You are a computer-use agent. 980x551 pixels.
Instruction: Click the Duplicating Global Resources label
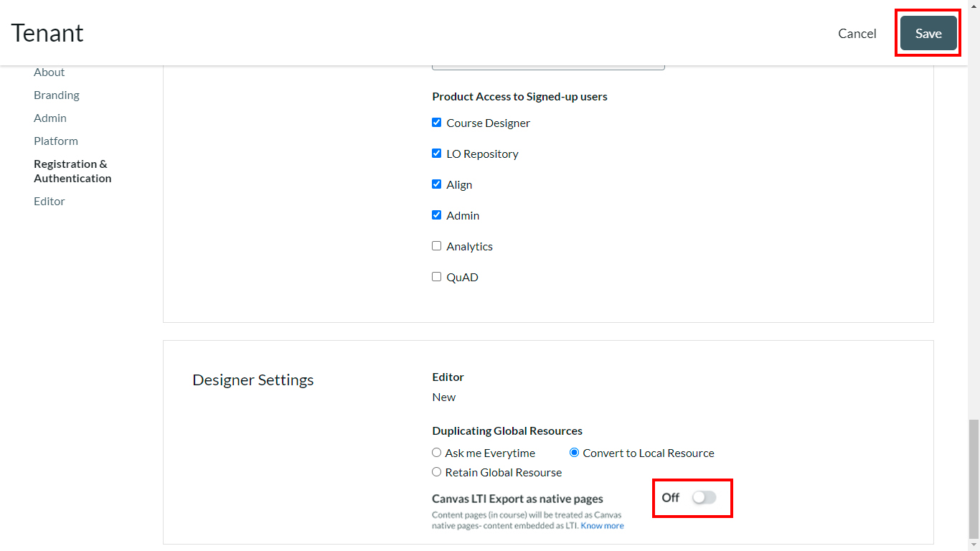pyautogui.click(x=507, y=430)
